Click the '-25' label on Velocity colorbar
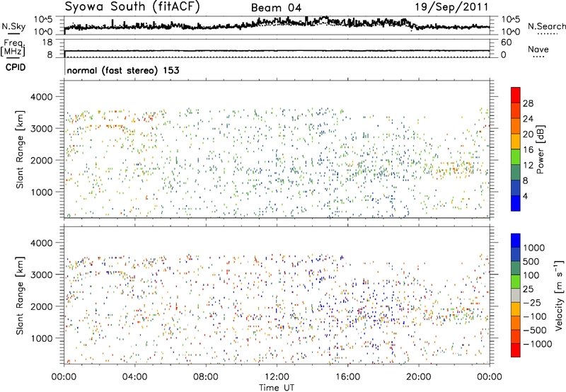Viewport: 566px width, 392px height. tap(531, 302)
